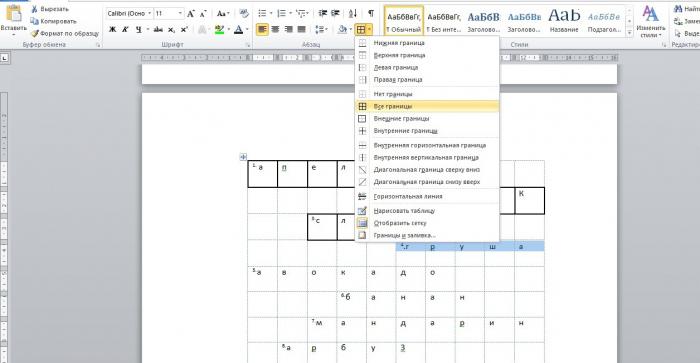Screen dimensions: 700x363
Task: Open the Calibri font name dropdown
Action: 150,13
